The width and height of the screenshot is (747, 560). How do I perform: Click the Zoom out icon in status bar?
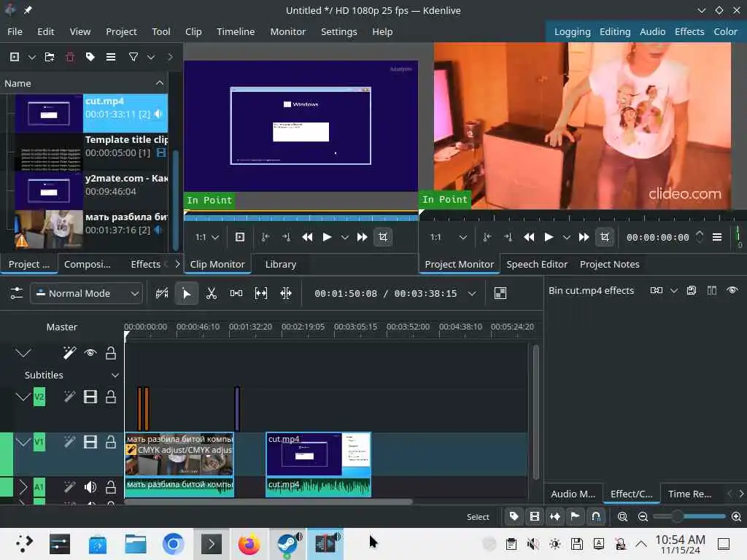click(643, 517)
